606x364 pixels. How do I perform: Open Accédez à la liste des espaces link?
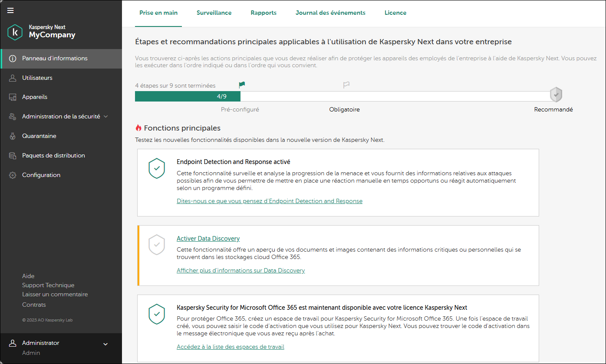(230, 347)
